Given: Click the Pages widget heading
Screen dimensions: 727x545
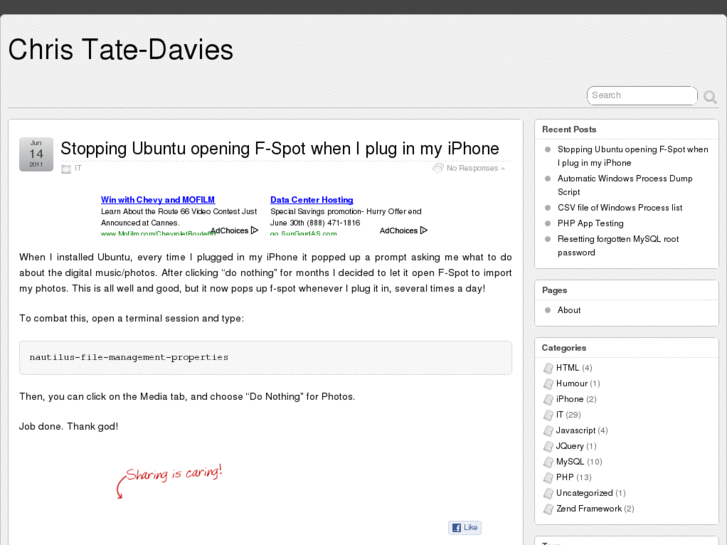Looking at the screenshot, I should pos(555,290).
